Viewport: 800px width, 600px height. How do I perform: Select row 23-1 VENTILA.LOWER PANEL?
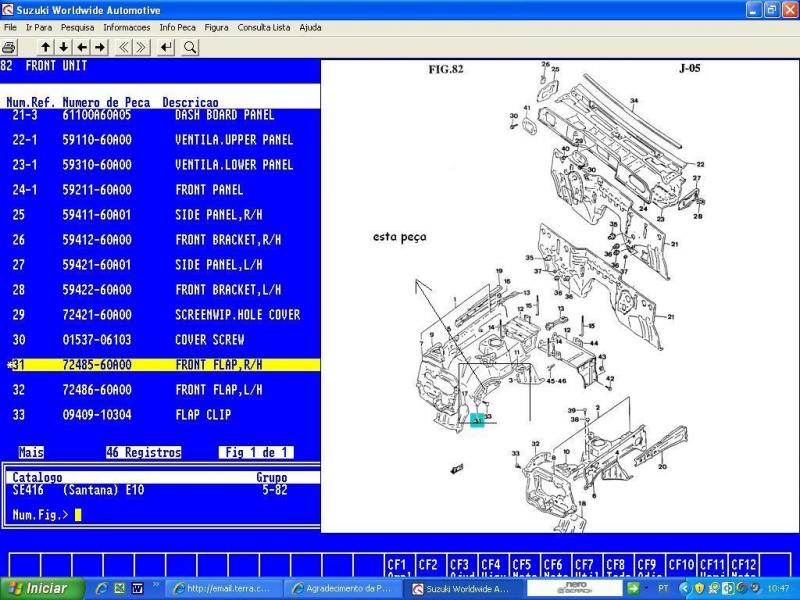tap(160, 165)
